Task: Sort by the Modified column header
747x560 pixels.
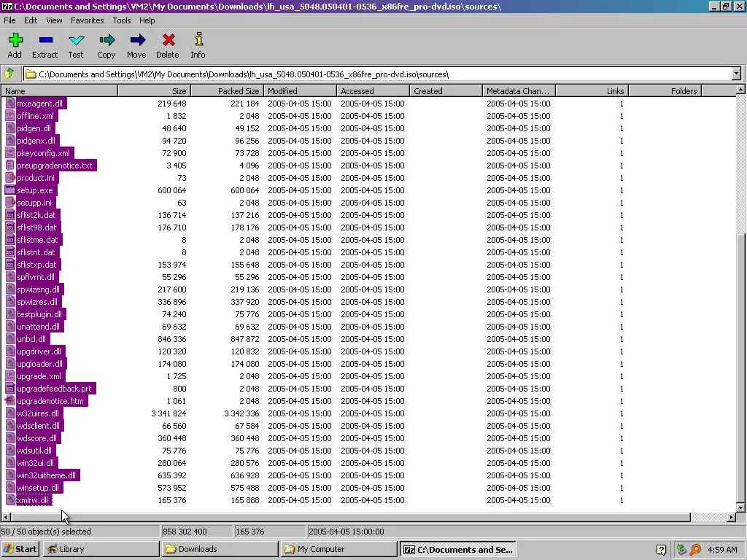Action: point(300,91)
